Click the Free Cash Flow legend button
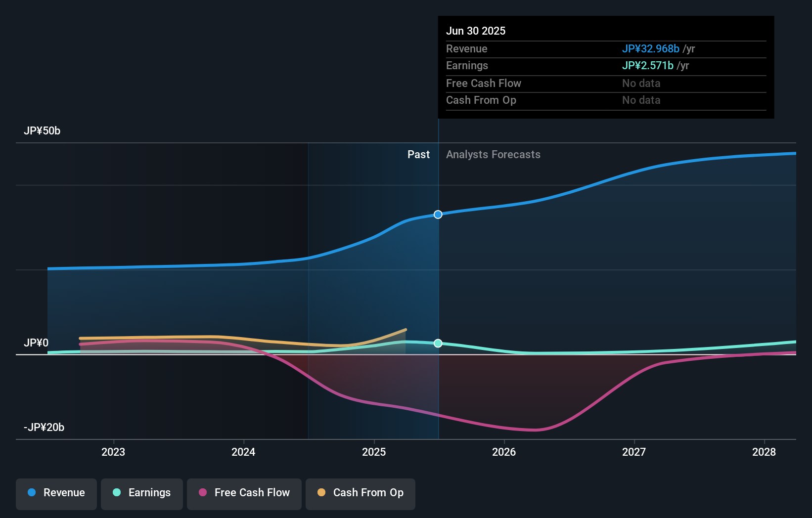Screen dimensions: 812x518 click(244, 493)
